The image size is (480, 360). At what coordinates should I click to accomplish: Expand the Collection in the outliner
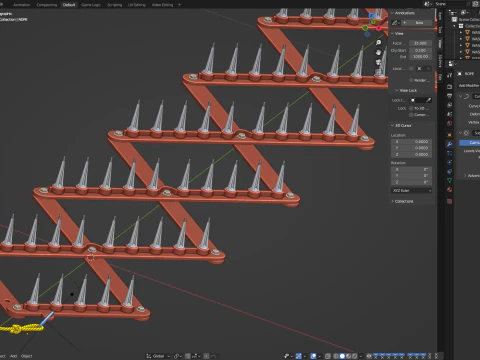click(454, 26)
